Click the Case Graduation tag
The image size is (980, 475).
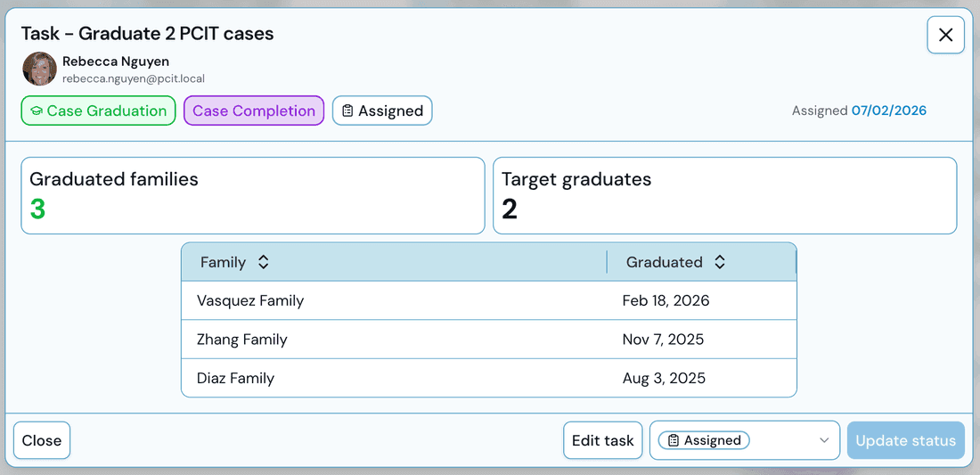point(99,111)
